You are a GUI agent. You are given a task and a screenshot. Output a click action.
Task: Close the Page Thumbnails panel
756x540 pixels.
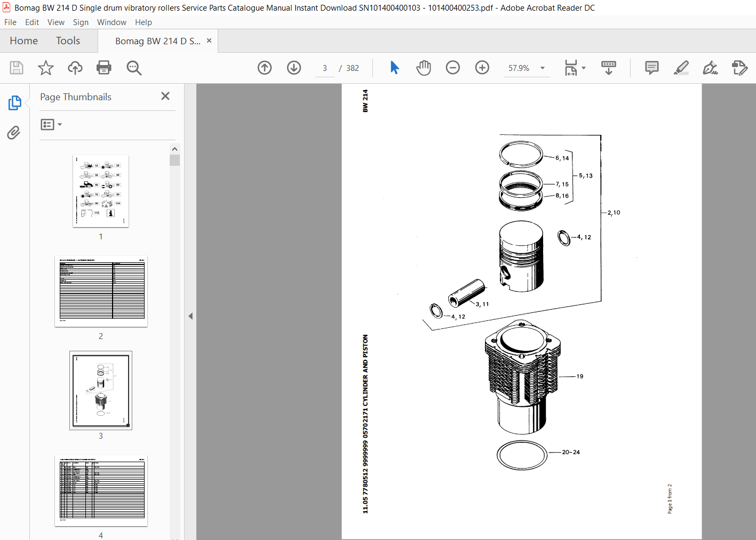pos(165,96)
